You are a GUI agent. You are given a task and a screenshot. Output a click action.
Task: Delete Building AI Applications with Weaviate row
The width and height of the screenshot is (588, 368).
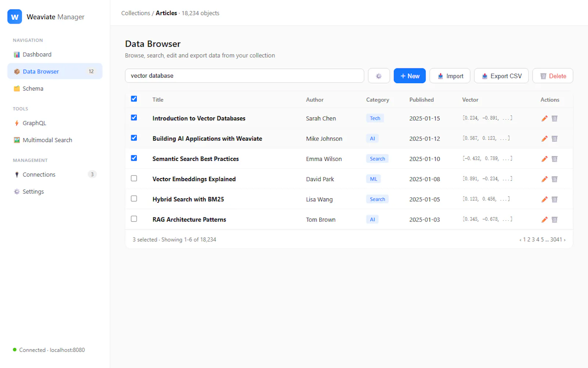(555, 138)
